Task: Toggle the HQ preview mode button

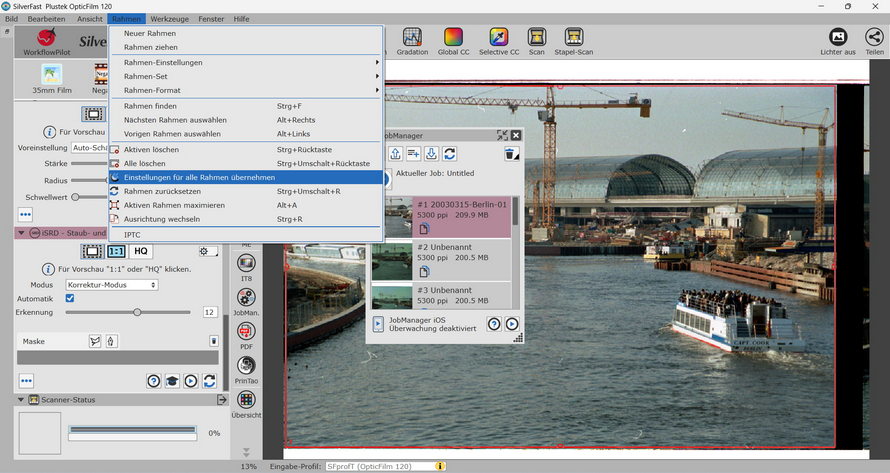Action: (142, 251)
